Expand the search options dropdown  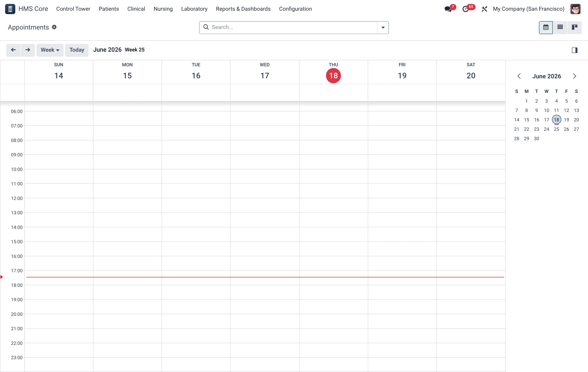(x=383, y=27)
